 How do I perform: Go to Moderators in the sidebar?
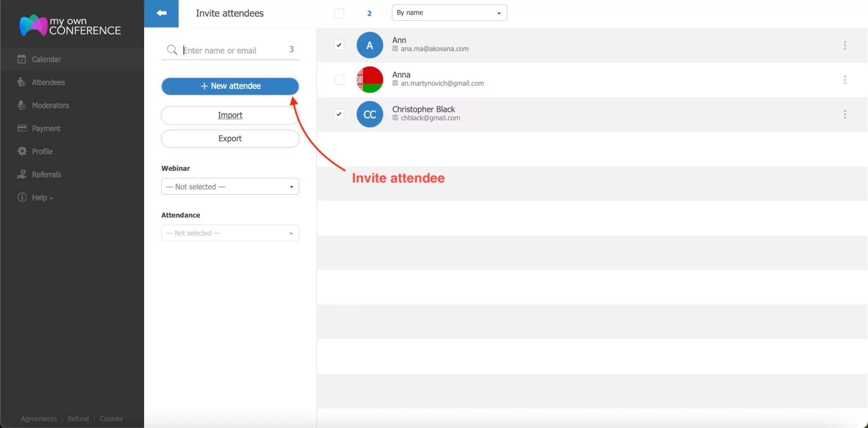coord(50,105)
